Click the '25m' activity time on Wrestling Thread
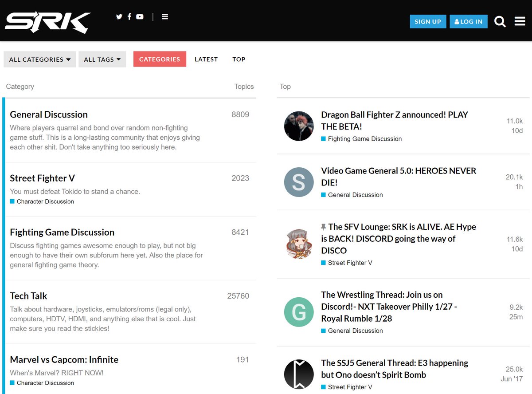532x394 pixels. (516, 317)
